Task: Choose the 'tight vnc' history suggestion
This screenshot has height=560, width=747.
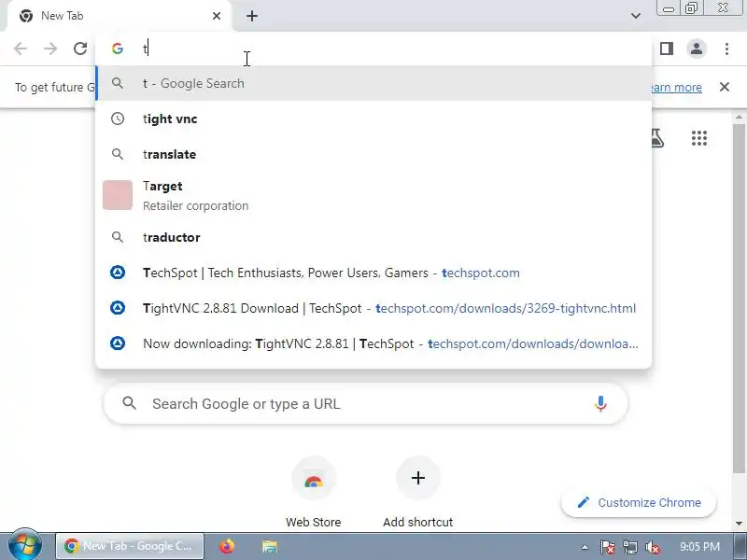Action: pos(373,119)
